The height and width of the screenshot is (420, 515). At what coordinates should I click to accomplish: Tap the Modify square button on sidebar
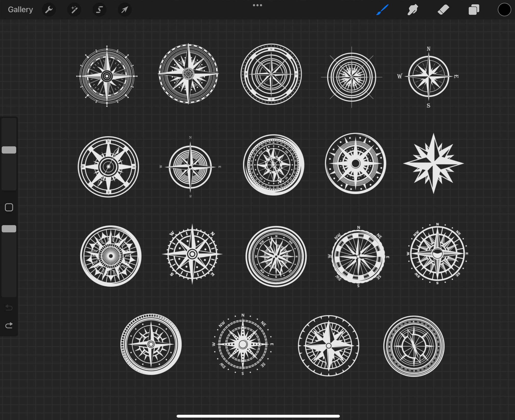pyautogui.click(x=9, y=207)
